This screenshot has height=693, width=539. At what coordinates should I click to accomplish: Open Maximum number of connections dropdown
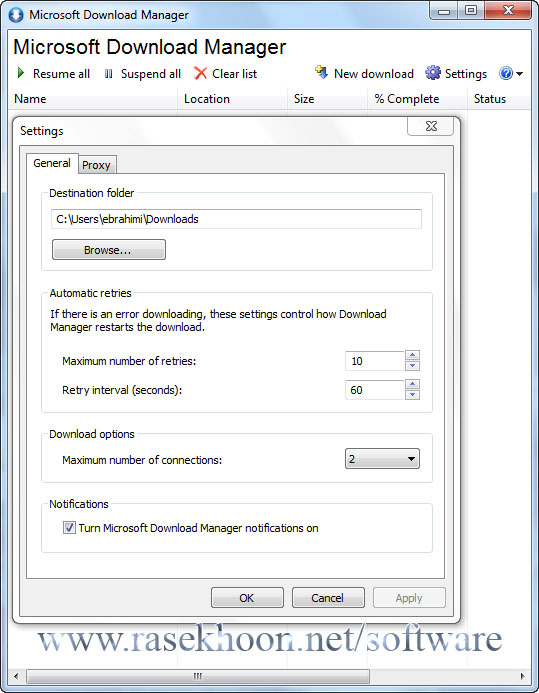click(x=382, y=459)
